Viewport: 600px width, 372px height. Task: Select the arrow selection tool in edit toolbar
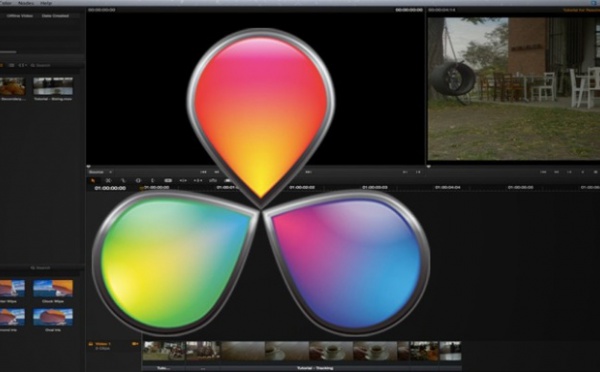pyautogui.click(x=93, y=180)
